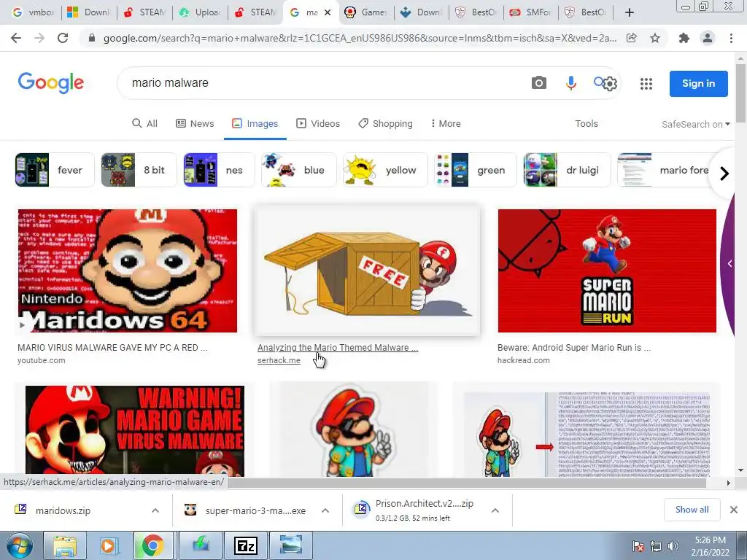Click the network tray icon
Viewport: 747px width, 560px height.
click(656, 546)
